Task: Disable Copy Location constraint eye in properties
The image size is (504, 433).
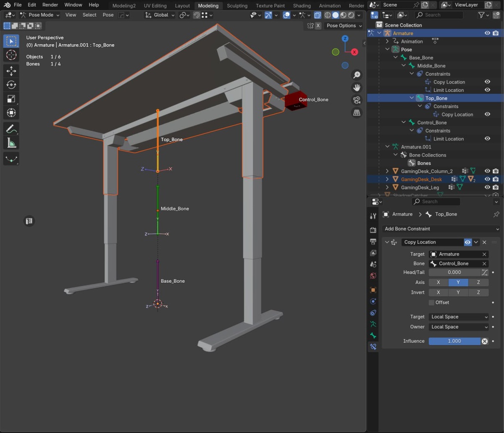Action: click(x=468, y=242)
